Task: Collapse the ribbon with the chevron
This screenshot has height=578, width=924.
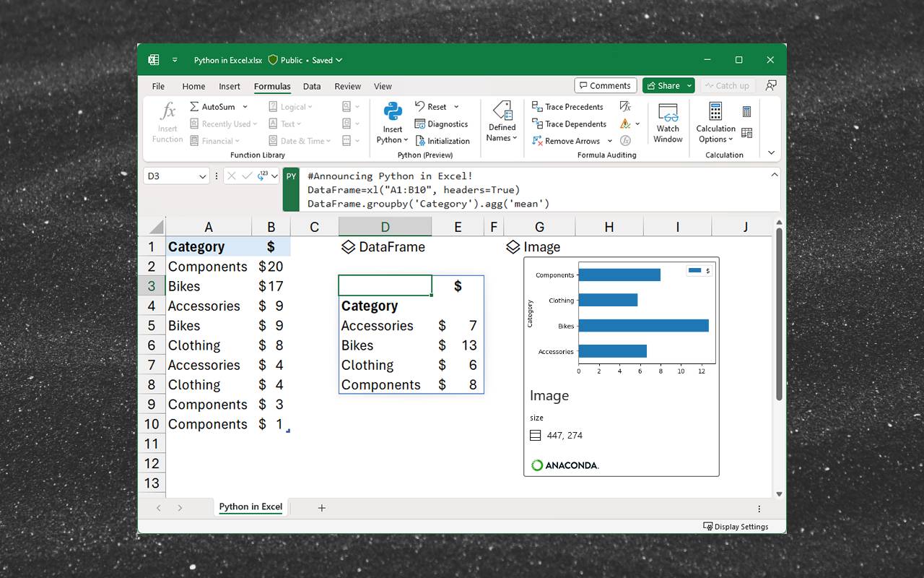Action: pos(771,152)
